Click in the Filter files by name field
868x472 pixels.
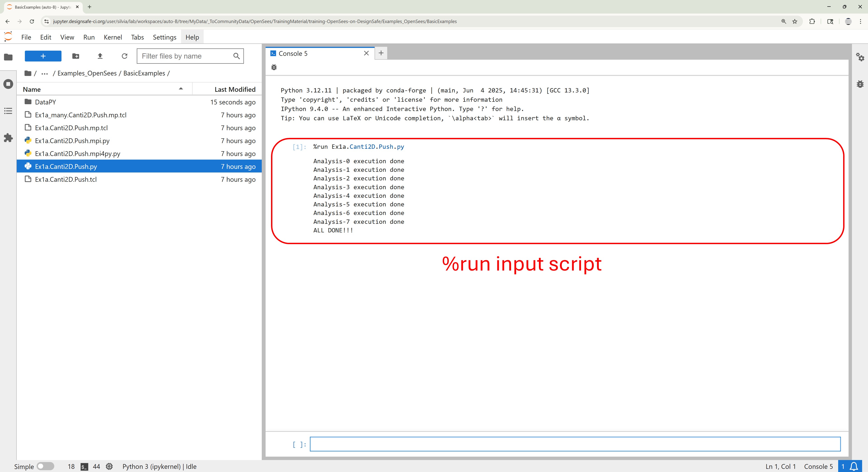pyautogui.click(x=185, y=56)
